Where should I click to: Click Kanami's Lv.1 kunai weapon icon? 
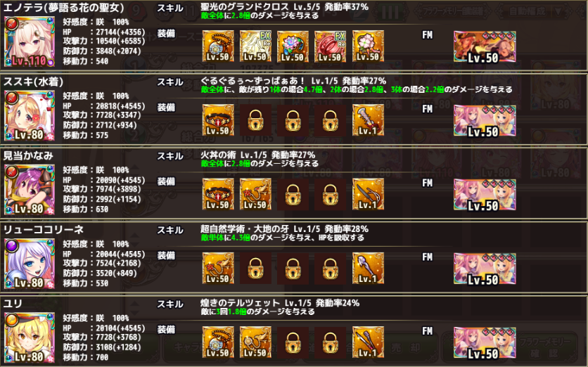(x=368, y=194)
